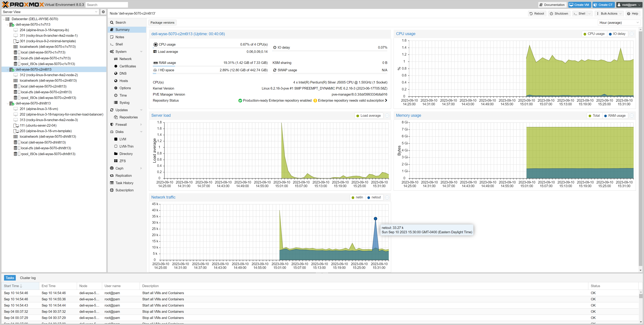Image resolution: width=644 pixels, height=325 pixels.
Task: Open Certificates under System
Action: pos(127,66)
